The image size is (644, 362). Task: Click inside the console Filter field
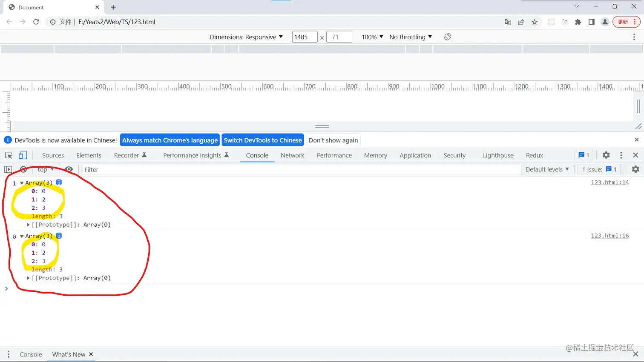point(170,169)
